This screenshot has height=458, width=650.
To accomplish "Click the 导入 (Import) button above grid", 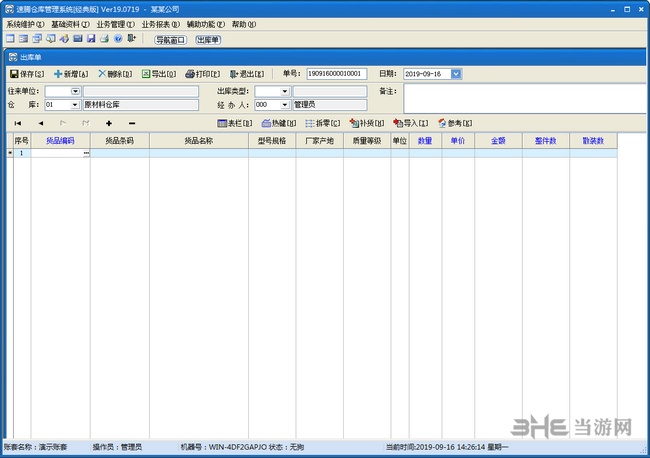I will click(410, 123).
